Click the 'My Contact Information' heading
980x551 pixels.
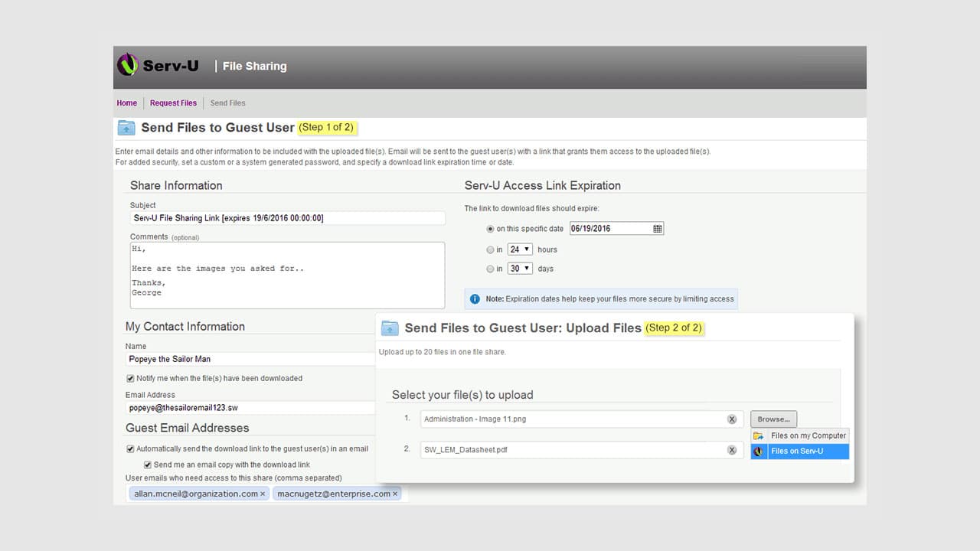click(185, 326)
